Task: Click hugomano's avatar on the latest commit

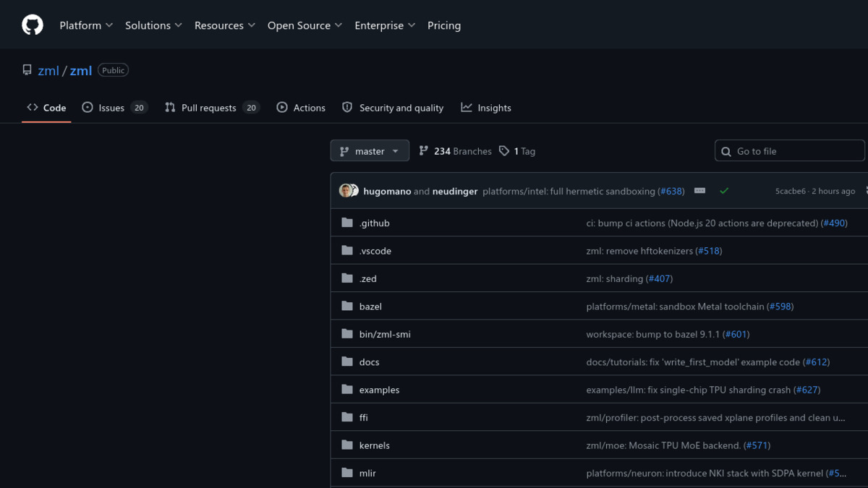Action: (346, 191)
